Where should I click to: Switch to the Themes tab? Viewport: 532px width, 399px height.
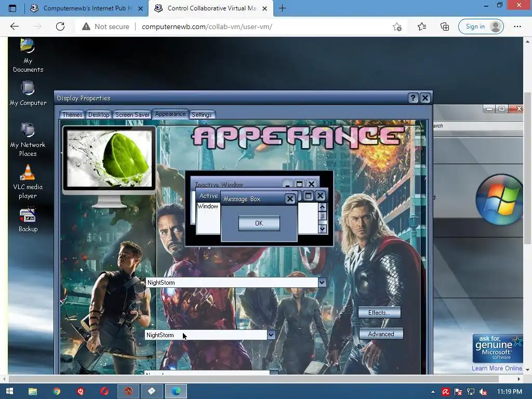[x=72, y=115]
